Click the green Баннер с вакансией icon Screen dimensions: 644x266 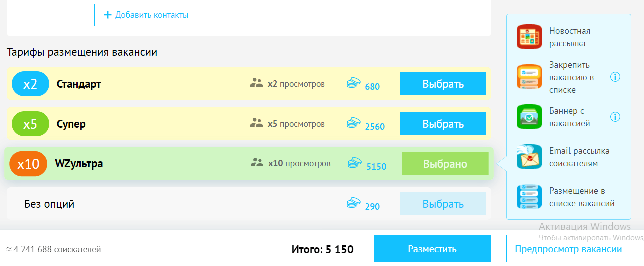(x=529, y=117)
